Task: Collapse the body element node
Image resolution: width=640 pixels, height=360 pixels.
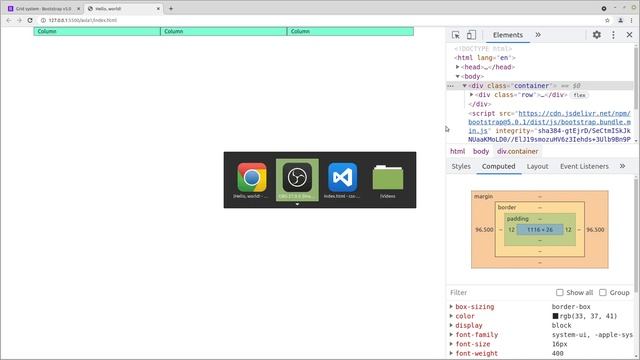Action: tap(458, 76)
